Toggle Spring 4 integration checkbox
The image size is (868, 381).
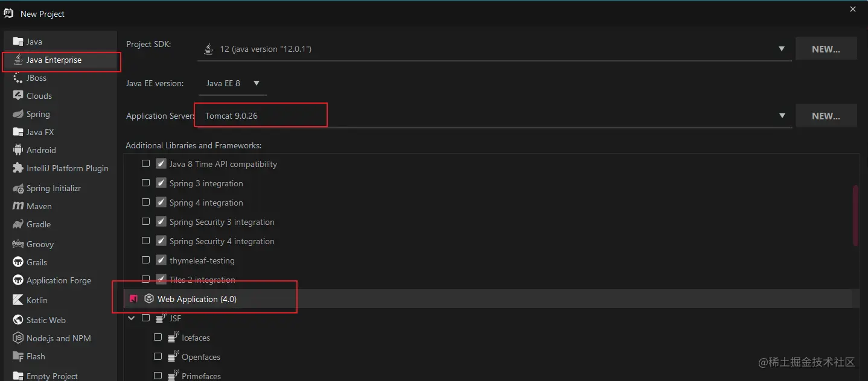pyautogui.click(x=145, y=202)
